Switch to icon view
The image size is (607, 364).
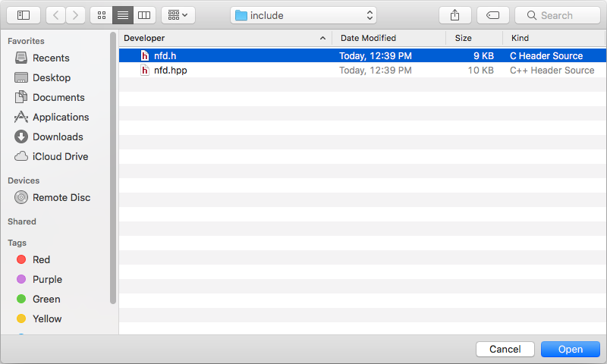point(101,15)
